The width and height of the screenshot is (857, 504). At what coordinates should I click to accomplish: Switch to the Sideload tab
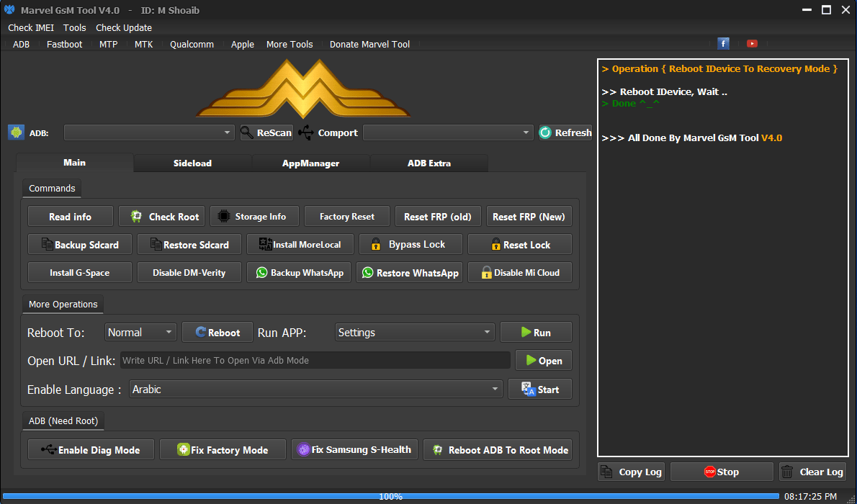click(x=192, y=163)
